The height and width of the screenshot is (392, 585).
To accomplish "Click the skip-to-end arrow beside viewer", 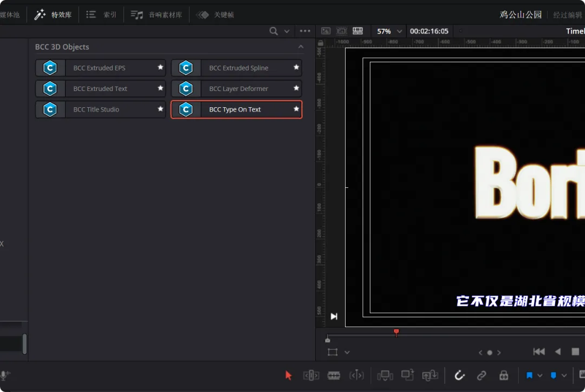I will point(334,316).
